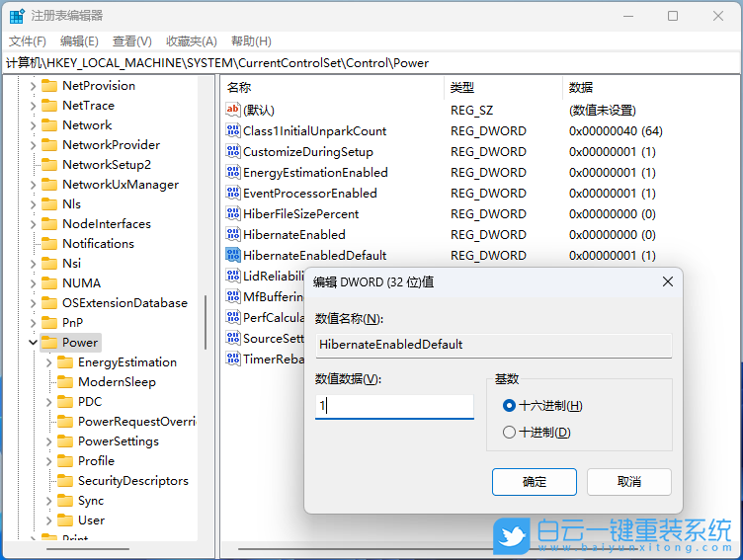Image resolution: width=743 pixels, height=560 pixels.
Task: Click the 0x00000040 (64) data value
Action: [x=616, y=131]
